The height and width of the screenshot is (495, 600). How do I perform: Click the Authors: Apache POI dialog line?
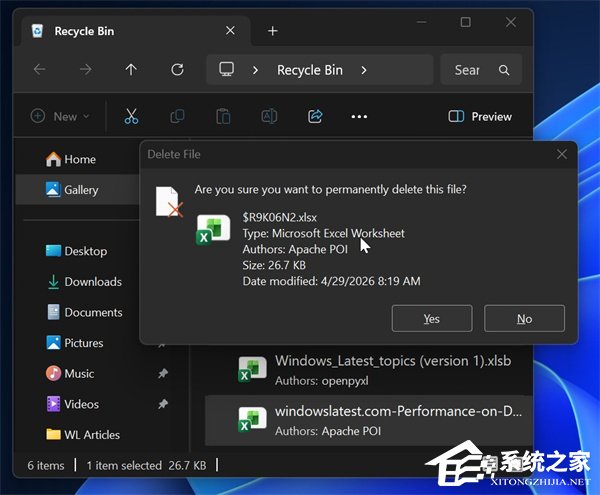(295, 249)
